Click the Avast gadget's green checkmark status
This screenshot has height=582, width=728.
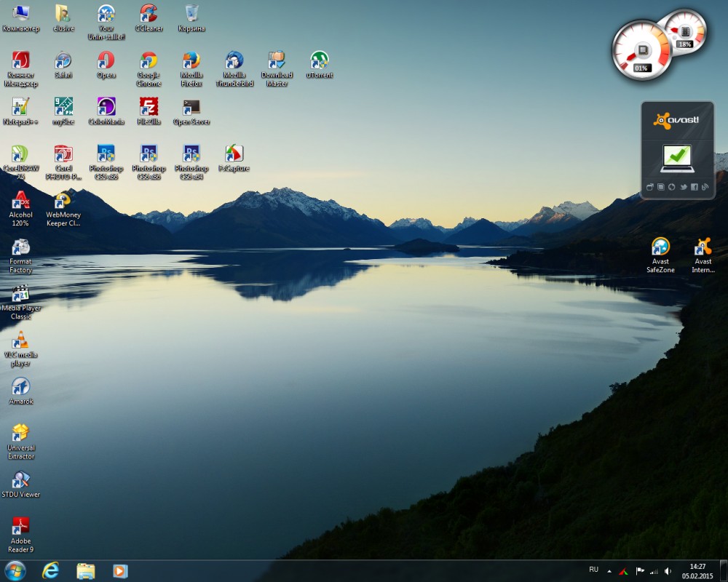coord(677,156)
